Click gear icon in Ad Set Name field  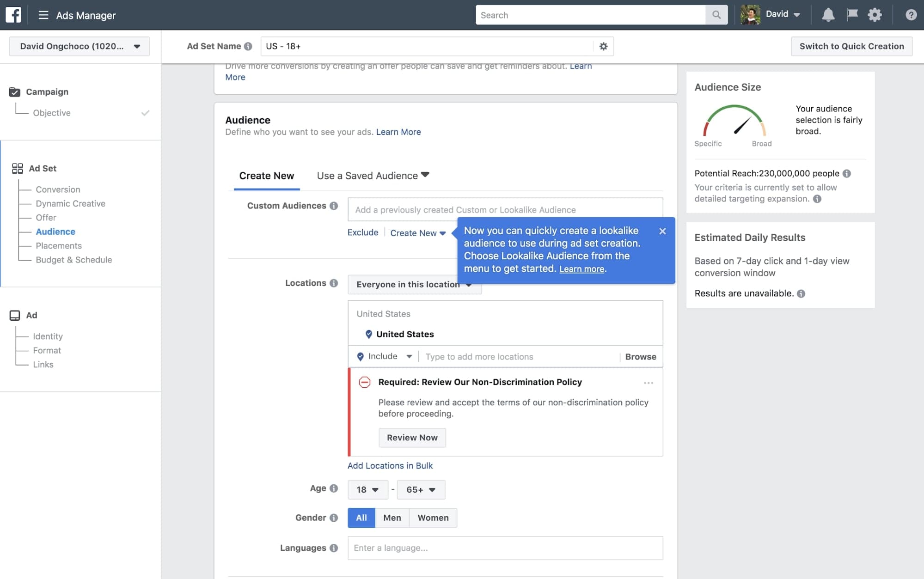point(603,46)
